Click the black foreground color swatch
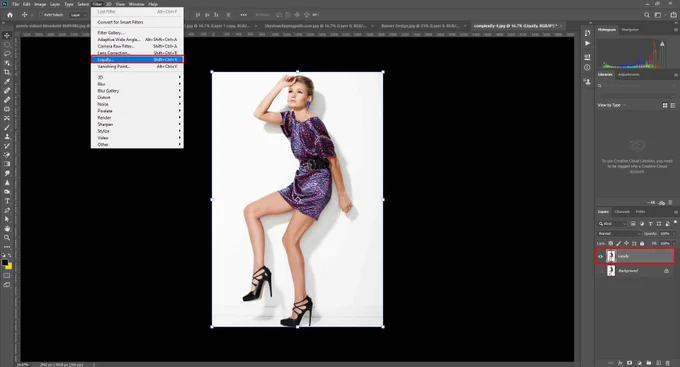The height and width of the screenshot is (367, 680). [5, 262]
